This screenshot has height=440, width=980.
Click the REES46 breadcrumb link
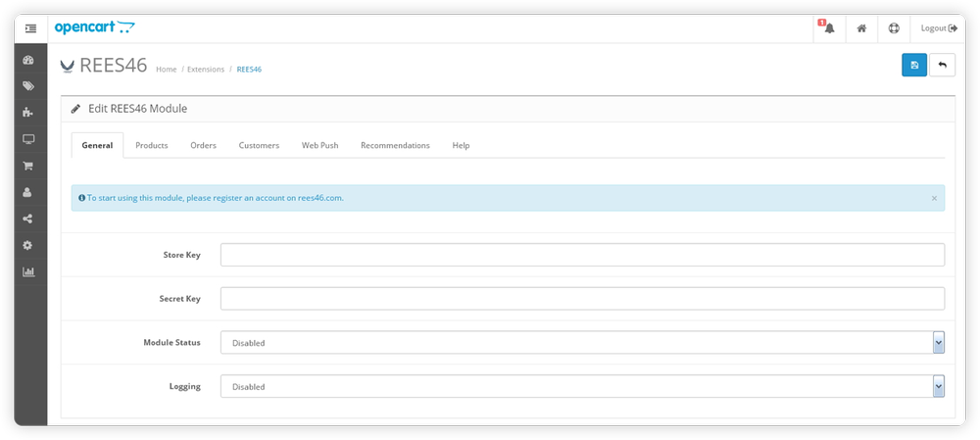coord(249,70)
